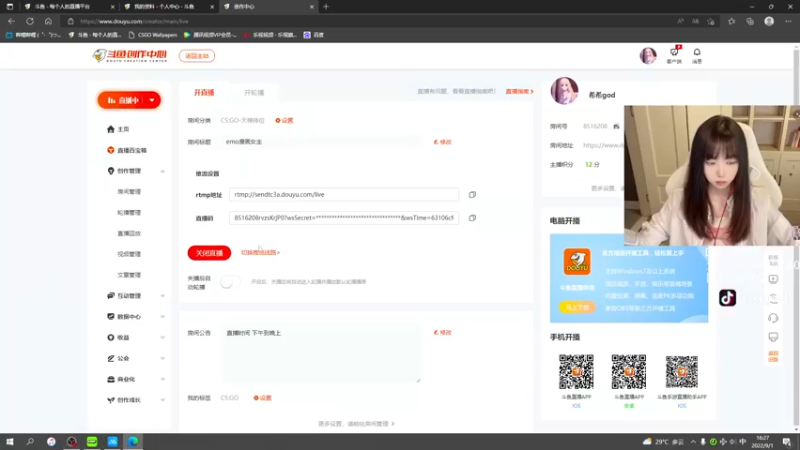This screenshot has height=450, width=800.
Task: Open the taskbar notification center icon
Action: pyautogui.click(x=787, y=442)
